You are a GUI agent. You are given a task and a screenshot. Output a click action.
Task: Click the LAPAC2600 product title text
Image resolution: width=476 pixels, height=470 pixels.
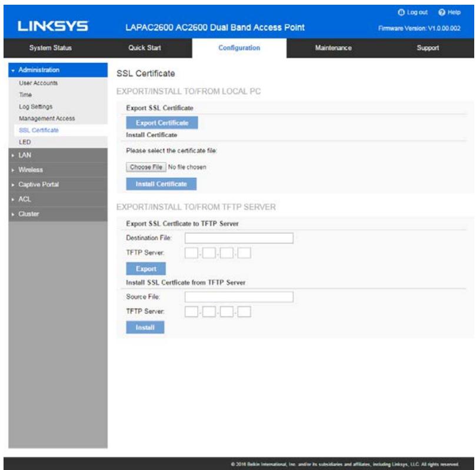coord(215,27)
